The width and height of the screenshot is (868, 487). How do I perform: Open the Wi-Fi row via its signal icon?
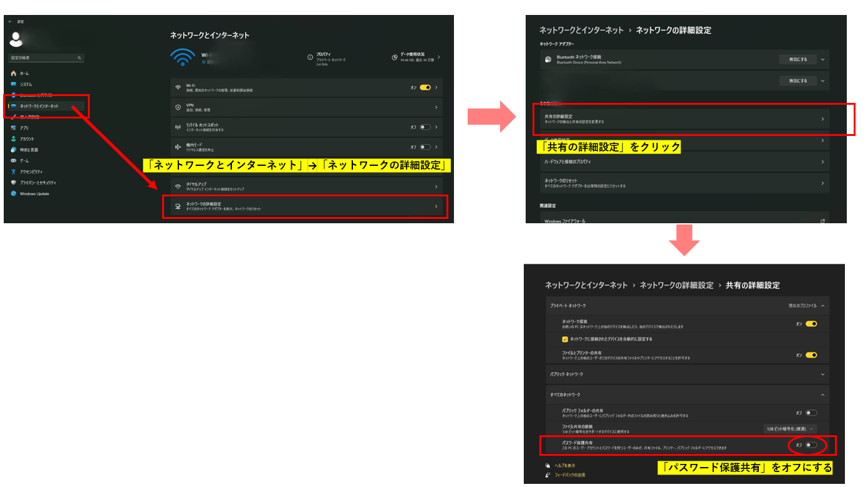tap(178, 88)
